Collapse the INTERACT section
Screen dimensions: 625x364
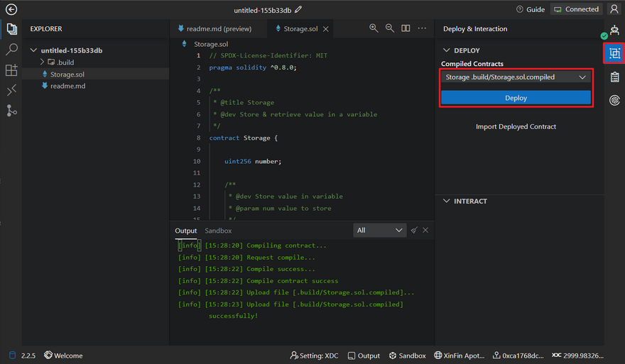tap(447, 201)
